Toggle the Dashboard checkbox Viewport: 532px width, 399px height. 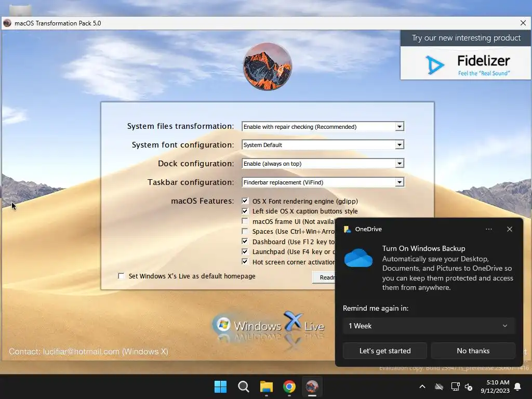245,241
